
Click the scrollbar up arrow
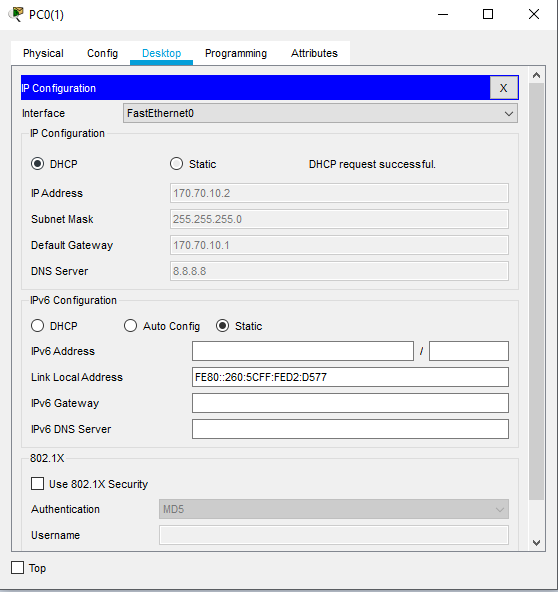click(536, 76)
